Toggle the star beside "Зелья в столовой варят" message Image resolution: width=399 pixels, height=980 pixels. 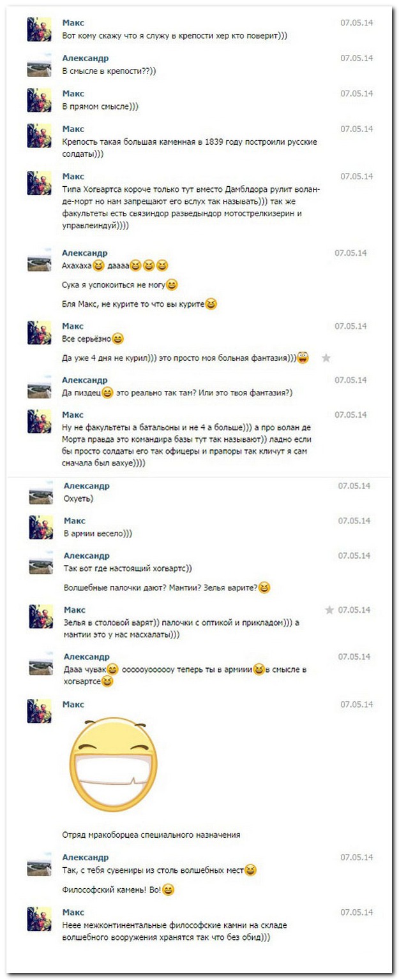pos(329,610)
